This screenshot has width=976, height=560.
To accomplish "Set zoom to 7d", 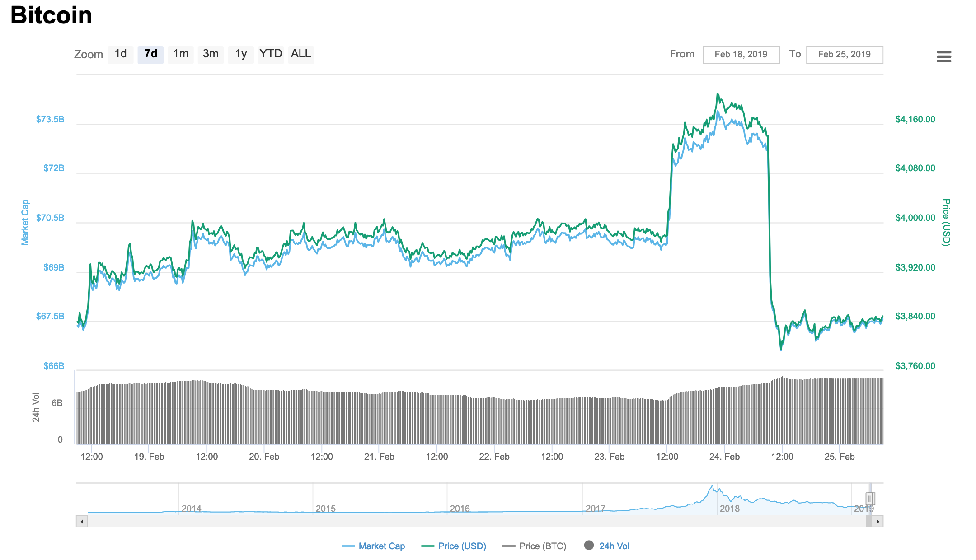I will (150, 54).
